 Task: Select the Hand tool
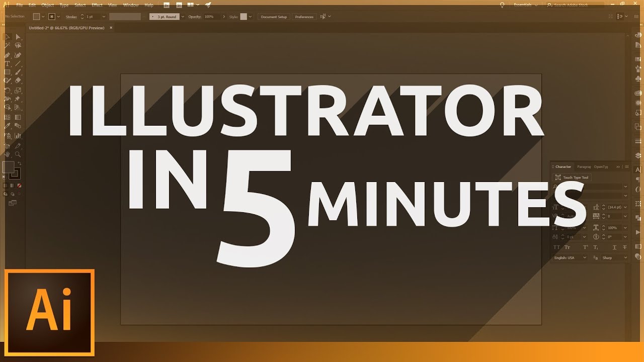[x=8, y=154]
